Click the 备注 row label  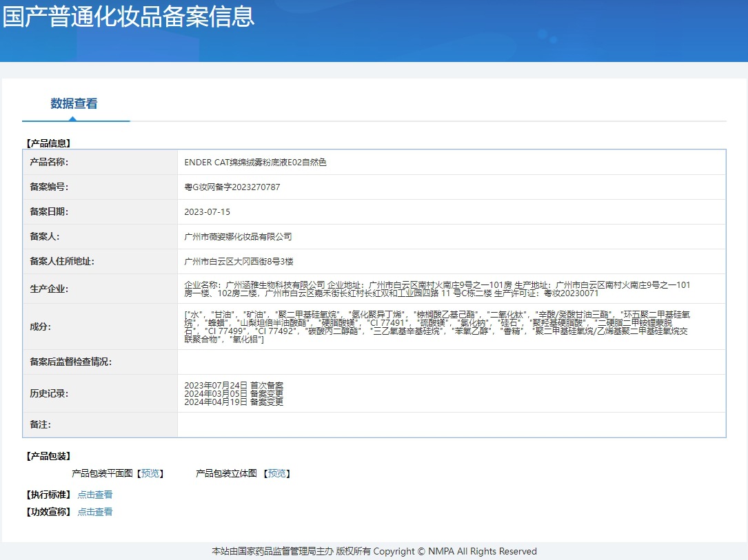point(40,424)
